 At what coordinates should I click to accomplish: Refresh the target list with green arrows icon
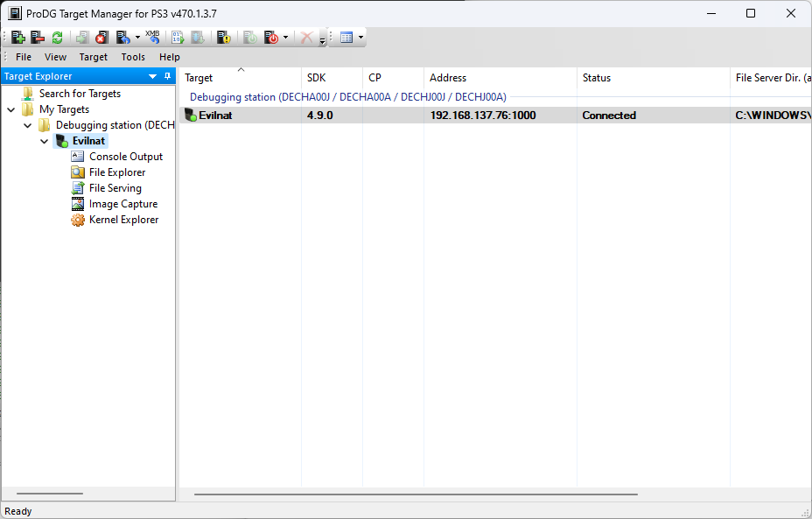click(x=57, y=38)
